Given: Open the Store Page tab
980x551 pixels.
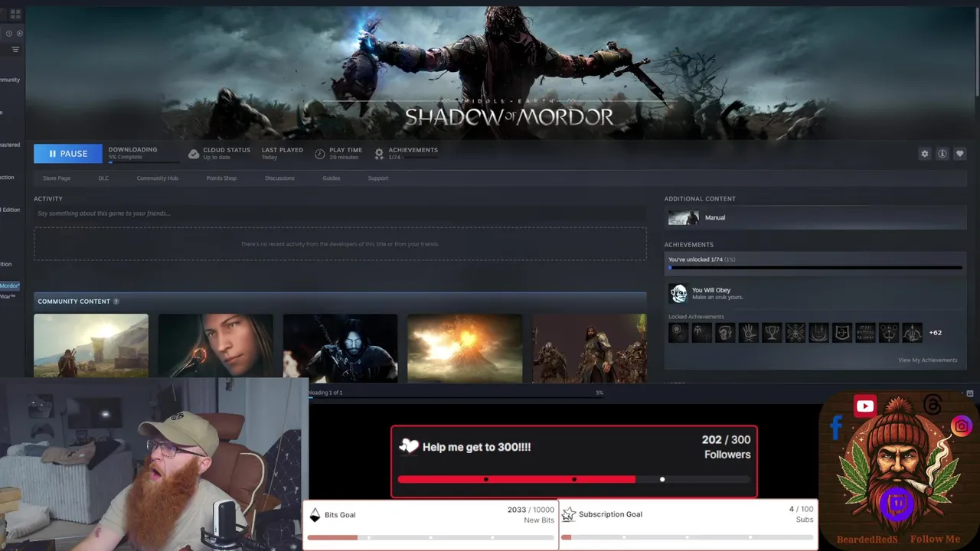Looking at the screenshot, I should point(57,178).
